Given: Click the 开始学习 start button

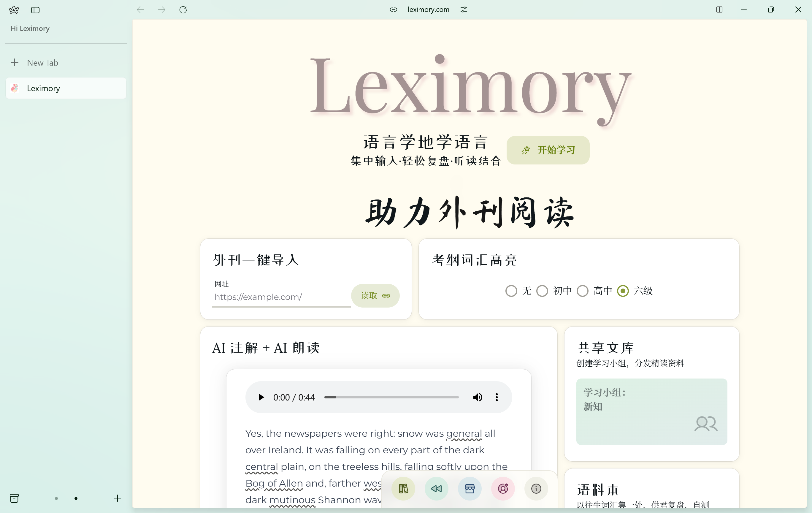Looking at the screenshot, I should pyautogui.click(x=548, y=150).
